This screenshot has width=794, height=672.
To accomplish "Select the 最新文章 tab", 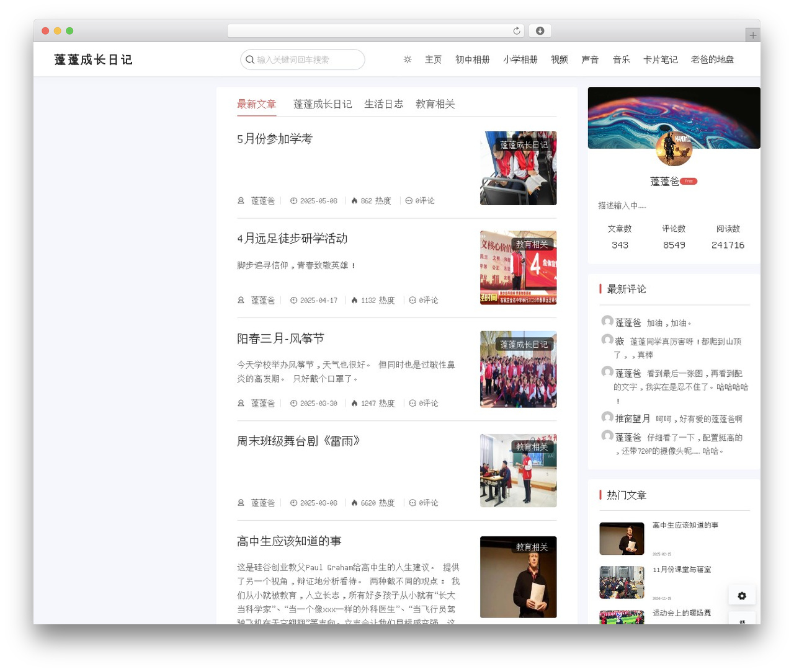I will pos(257,104).
